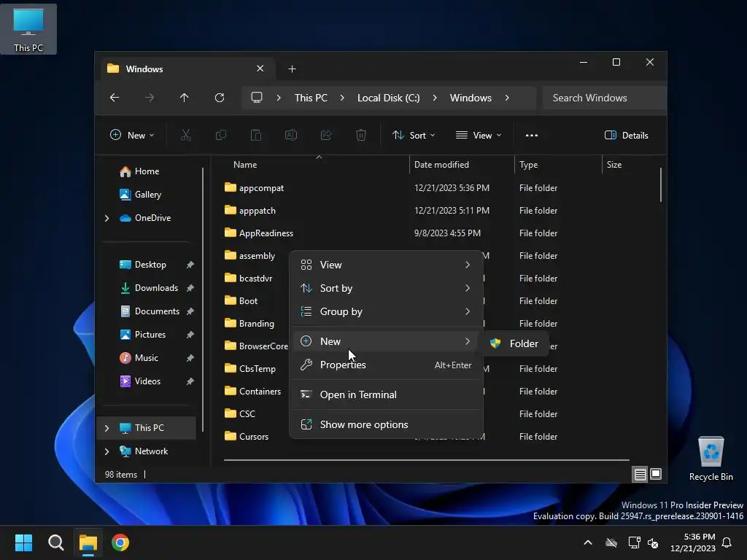Click the Paste clipboard icon
The image size is (747, 560).
pyautogui.click(x=256, y=135)
